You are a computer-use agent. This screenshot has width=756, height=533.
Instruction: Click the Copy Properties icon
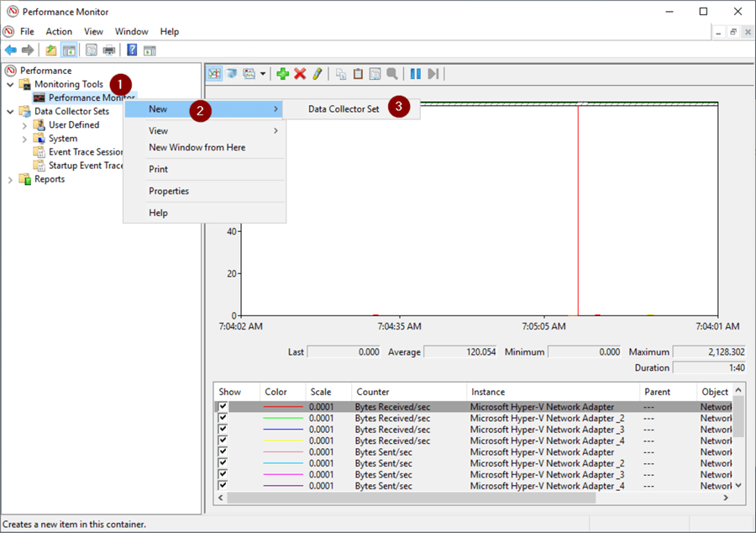[341, 74]
